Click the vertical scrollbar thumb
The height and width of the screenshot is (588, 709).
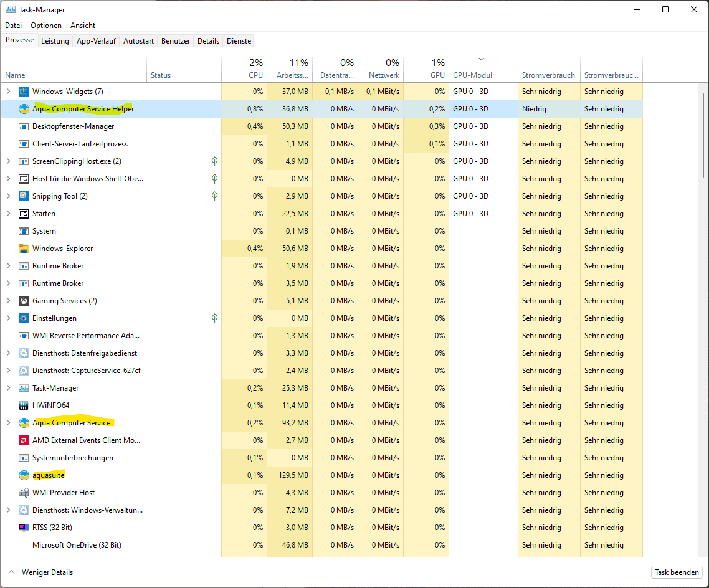703,136
